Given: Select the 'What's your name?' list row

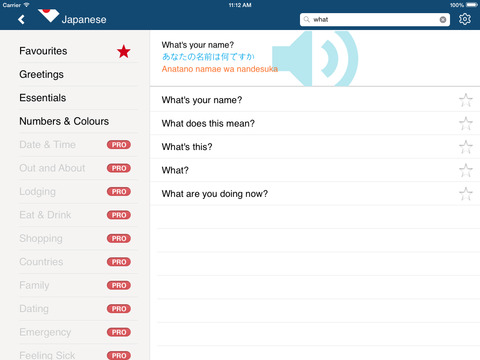Looking at the screenshot, I should (x=315, y=100).
